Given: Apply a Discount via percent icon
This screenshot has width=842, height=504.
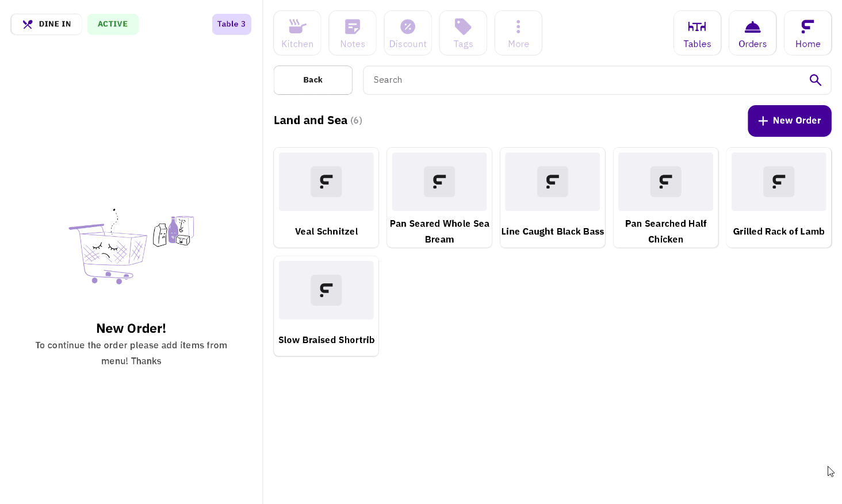Looking at the screenshot, I should click(407, 33).
